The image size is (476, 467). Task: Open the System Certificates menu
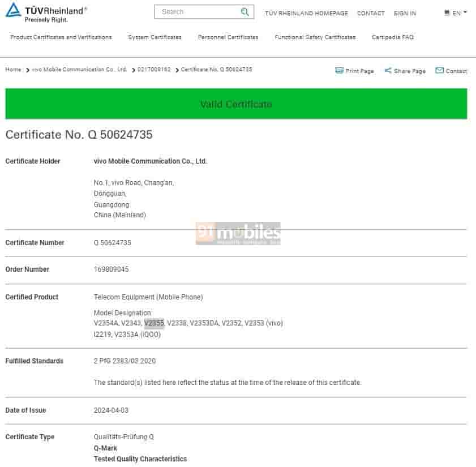click(x=155, y=37)
